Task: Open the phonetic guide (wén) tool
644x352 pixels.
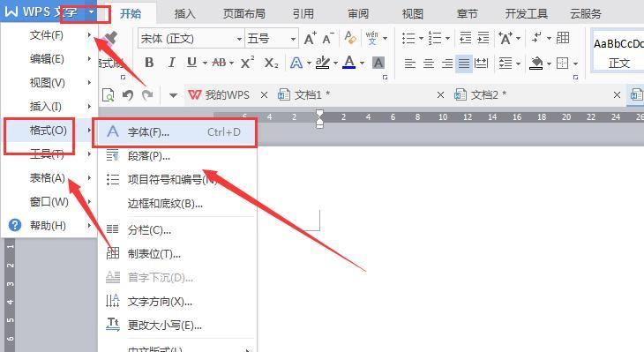Action: point(372,38)
